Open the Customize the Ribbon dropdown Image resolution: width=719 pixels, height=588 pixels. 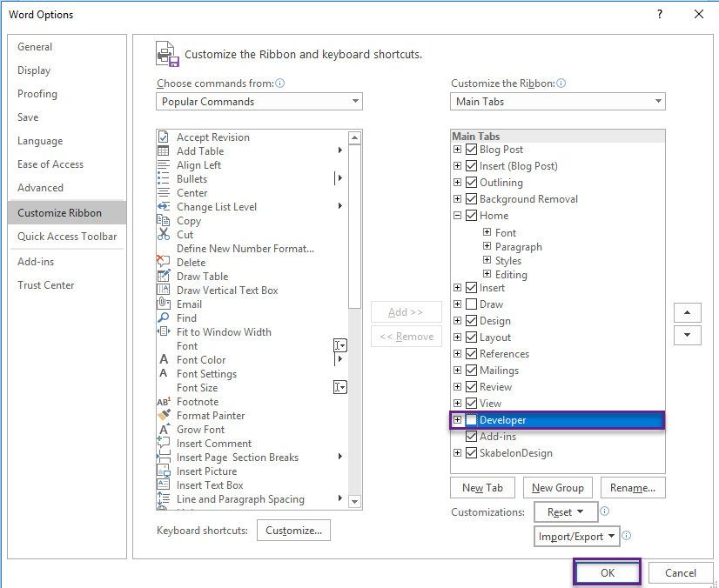point(558,101)
